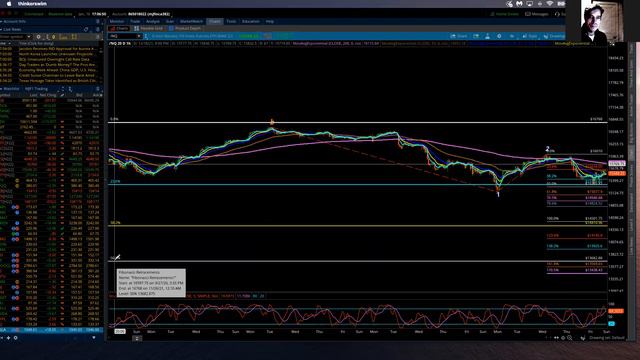Click the chart zoom magnifier icon

tap(570, 338)
